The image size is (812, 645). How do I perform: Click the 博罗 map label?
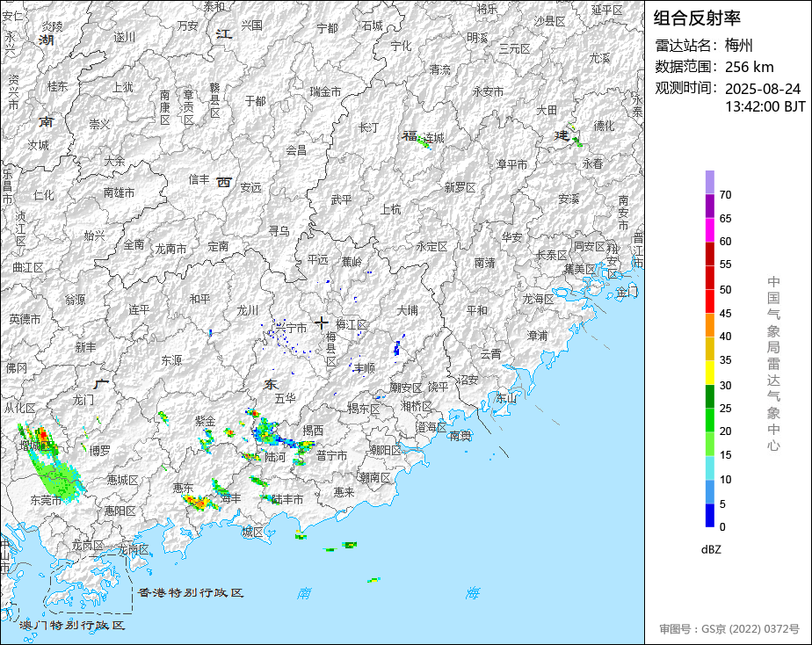coord(100,451)
